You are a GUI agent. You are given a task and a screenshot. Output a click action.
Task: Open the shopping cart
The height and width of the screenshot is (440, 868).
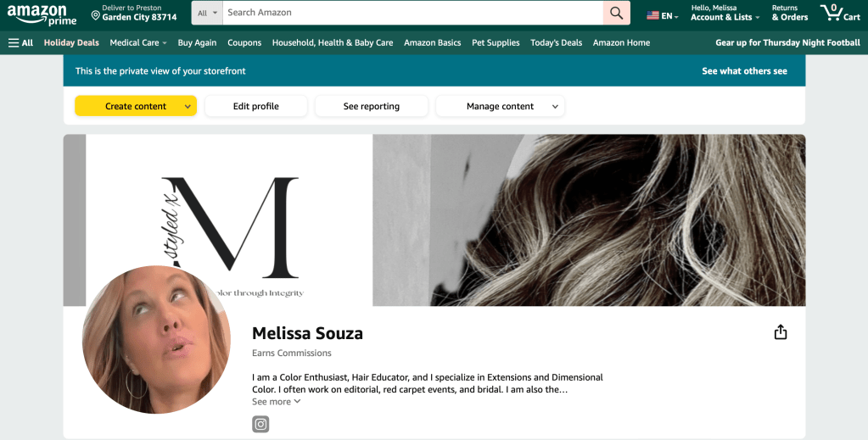[x=840, y=13]
